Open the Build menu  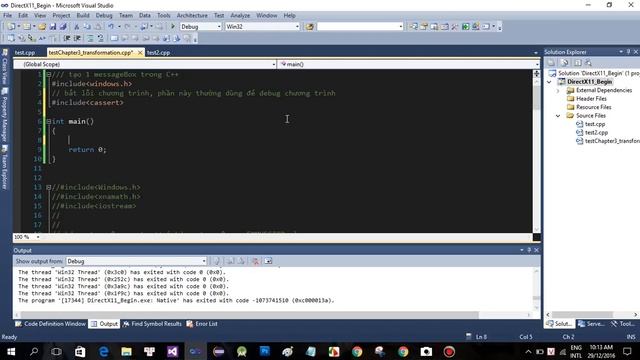[x=83, y=16]
